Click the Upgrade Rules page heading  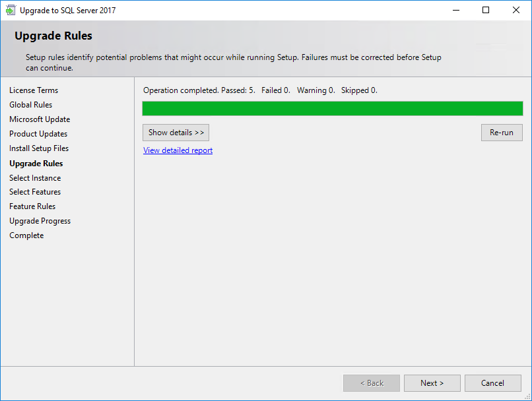(53, 36)
